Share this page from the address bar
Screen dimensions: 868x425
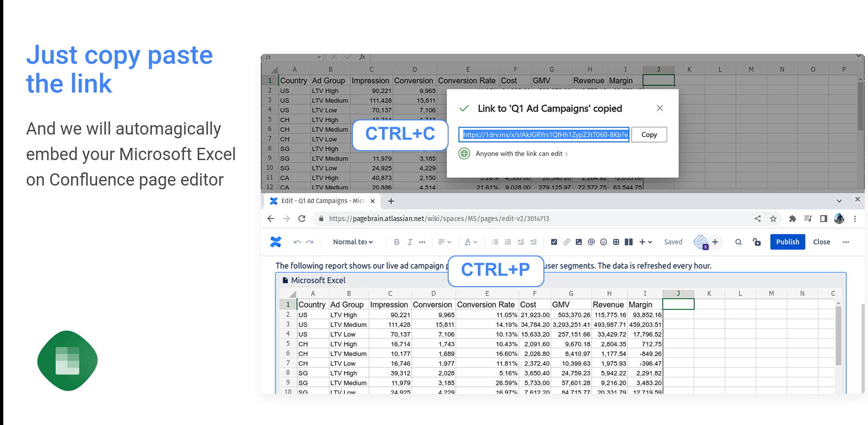click(x=758, y=219)
